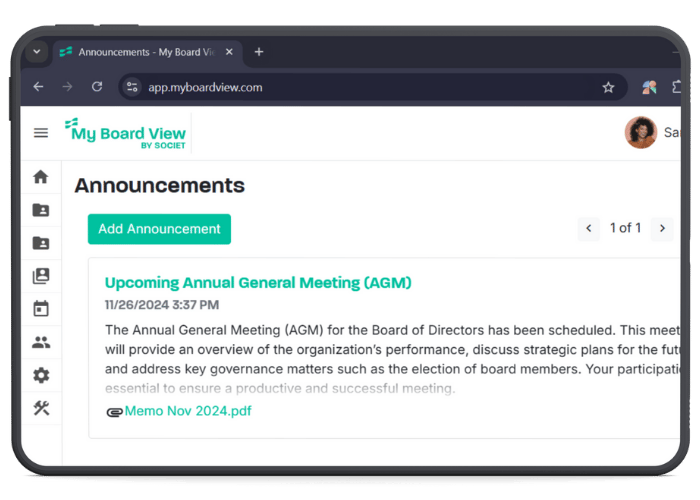This screenshot has height=500, width=700.
Task: Expand the browser tab search dropdown
Action: pyautogui.click(x=37, y=52)
